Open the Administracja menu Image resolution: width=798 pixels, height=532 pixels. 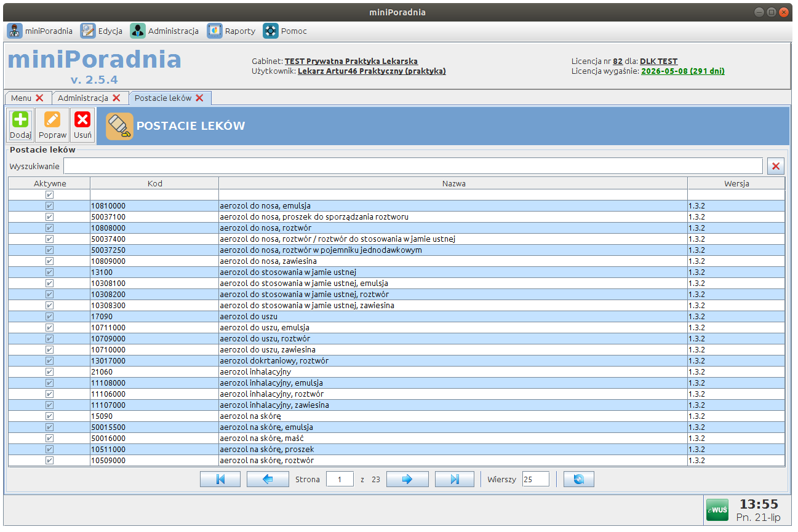click(x=164, y=31)
